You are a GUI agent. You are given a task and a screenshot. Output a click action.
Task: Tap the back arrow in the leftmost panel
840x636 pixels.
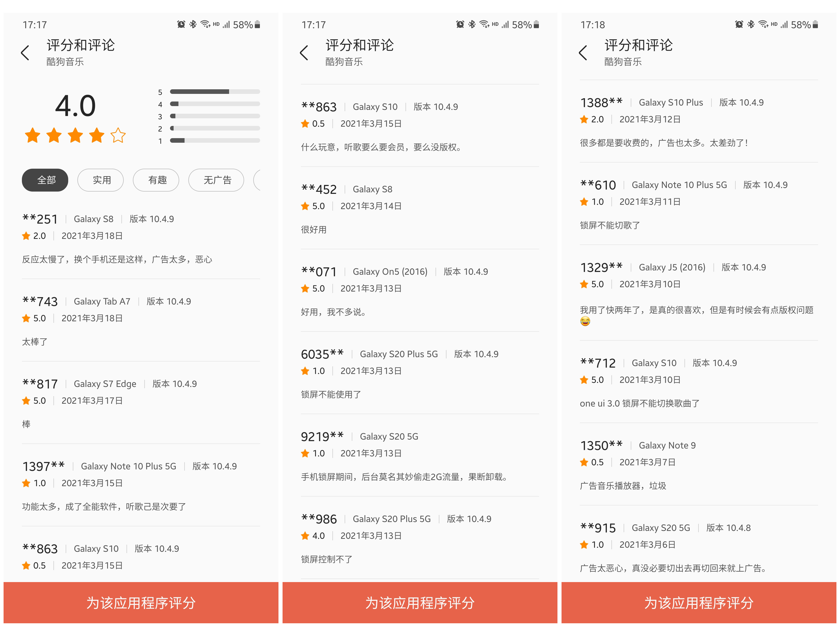25,53
